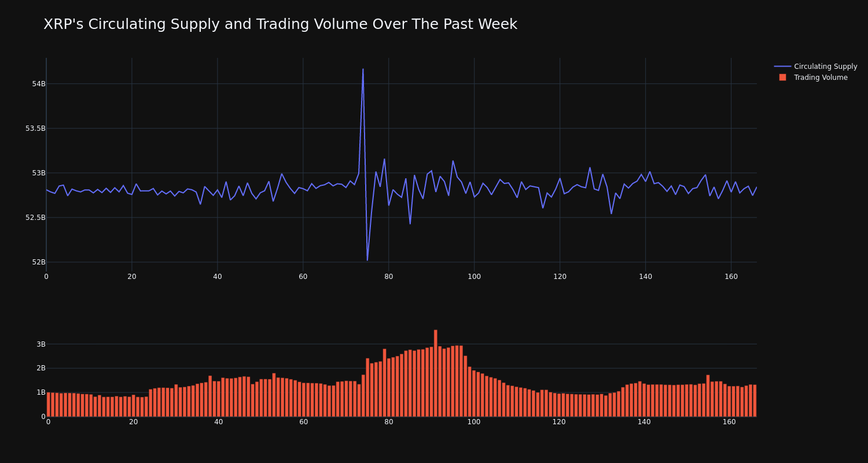Click the 2B label on volume axis

click(41, 368)
